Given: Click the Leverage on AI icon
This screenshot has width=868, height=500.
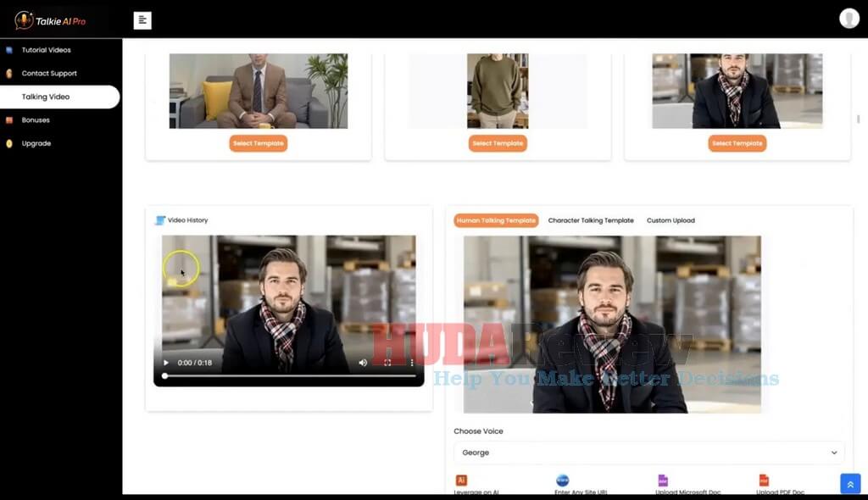Looking at the screenshot, I should click(x=461, y=480).
